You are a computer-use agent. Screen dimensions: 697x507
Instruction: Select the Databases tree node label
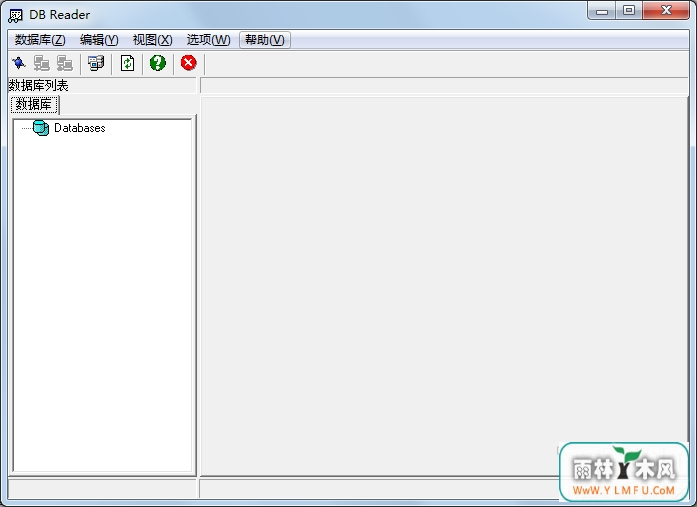80,128
